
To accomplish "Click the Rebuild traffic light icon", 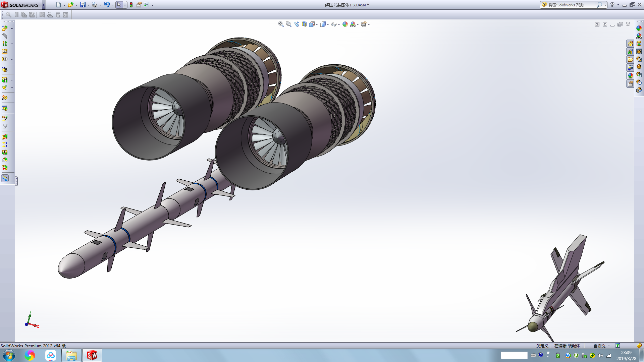I will [x=131, y=5].
